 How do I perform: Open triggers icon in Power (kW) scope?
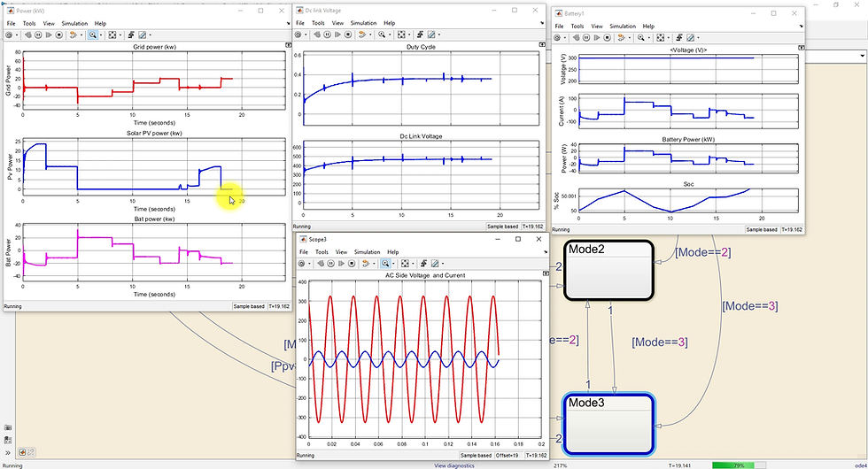(131, 35)
